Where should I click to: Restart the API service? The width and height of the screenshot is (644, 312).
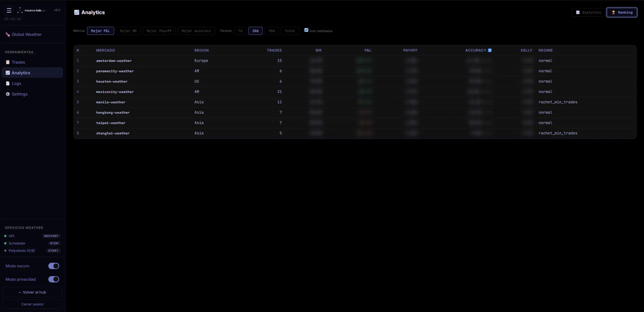coord(51,236)
